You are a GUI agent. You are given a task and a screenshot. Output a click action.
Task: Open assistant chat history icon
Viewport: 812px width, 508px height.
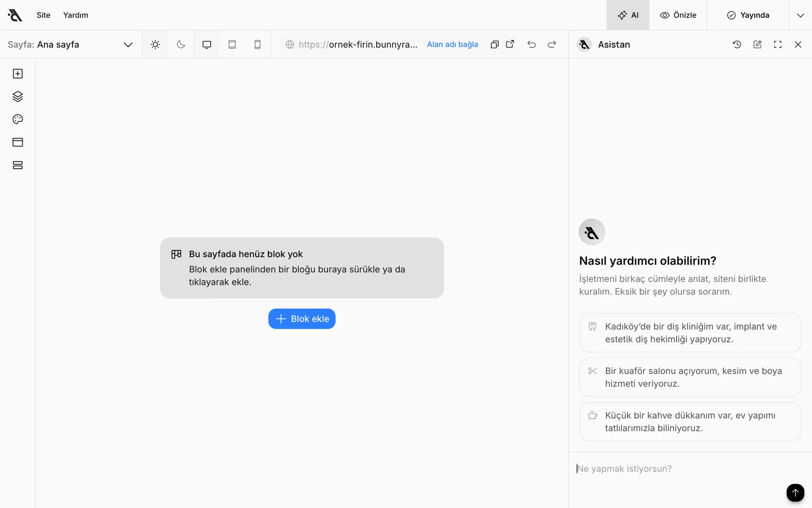[737, 44]
